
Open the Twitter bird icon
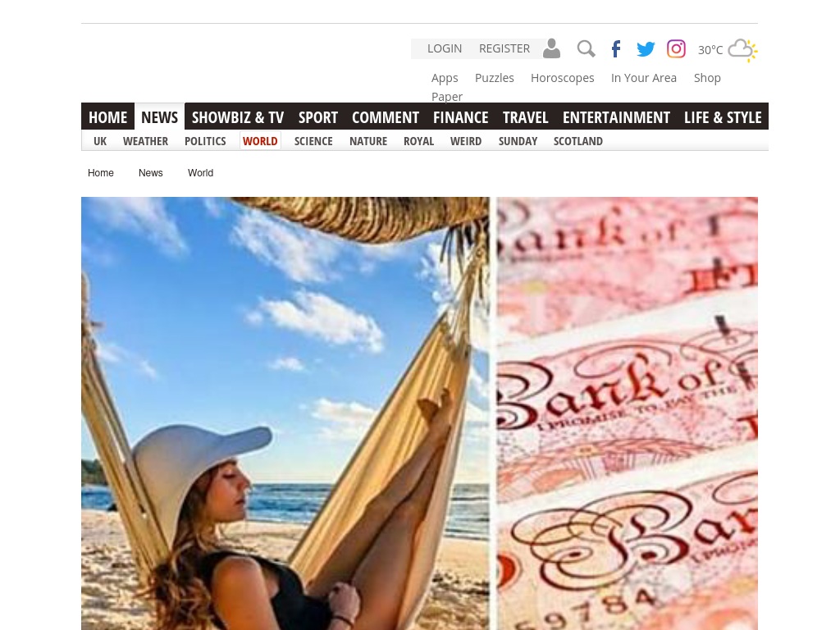[x=646, y=48]
